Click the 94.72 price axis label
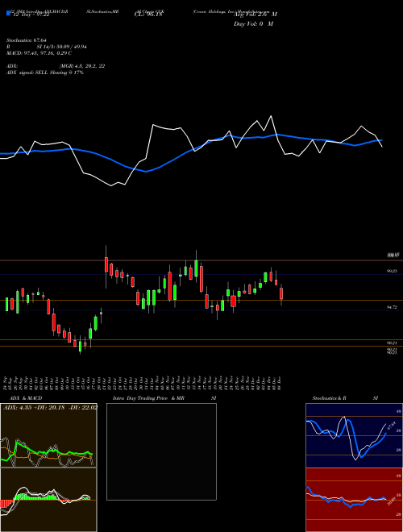This screenshot has width=403, height=532. pos(392,307)
